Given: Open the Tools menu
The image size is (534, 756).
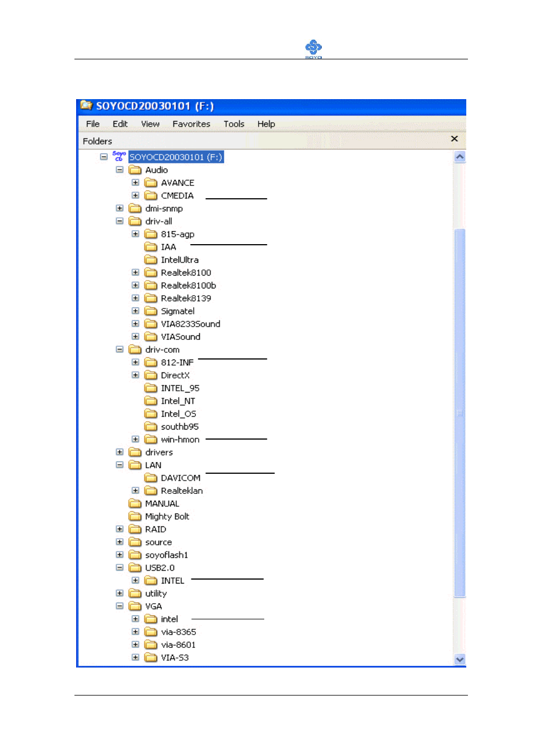Looking at the screenshot, I should 234,124.
